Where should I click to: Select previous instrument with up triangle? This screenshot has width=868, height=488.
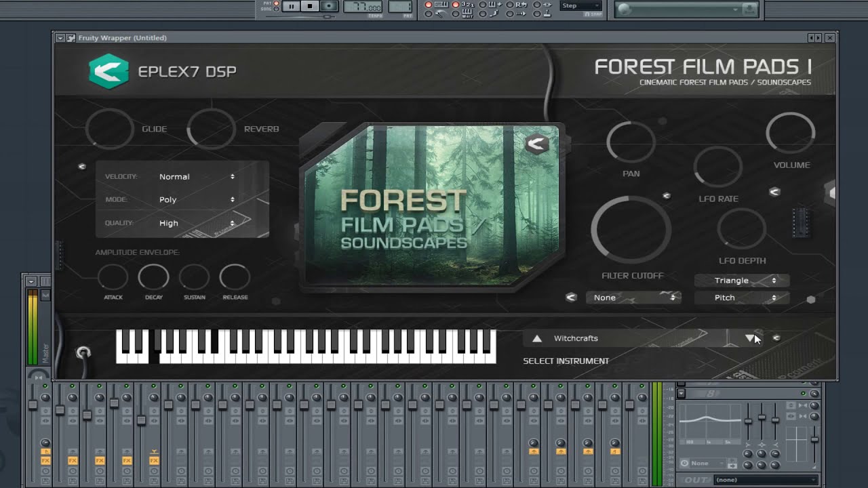click(x=537, y=338)
